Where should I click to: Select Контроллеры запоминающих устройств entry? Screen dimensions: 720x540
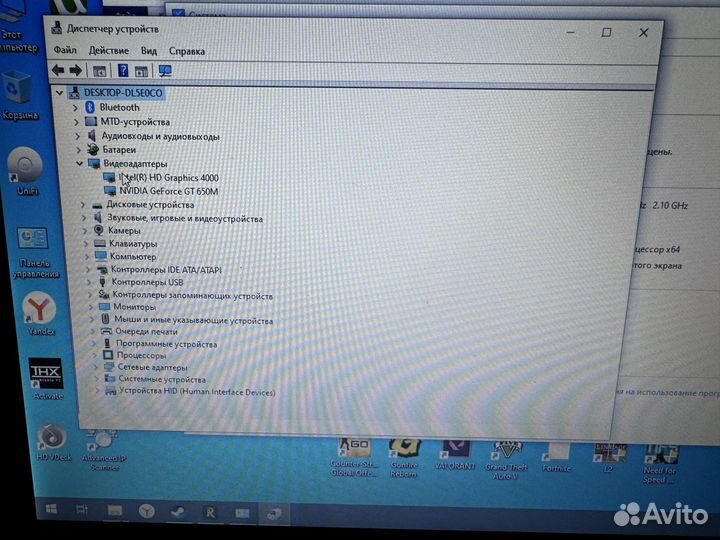click(x=192, y=296)
